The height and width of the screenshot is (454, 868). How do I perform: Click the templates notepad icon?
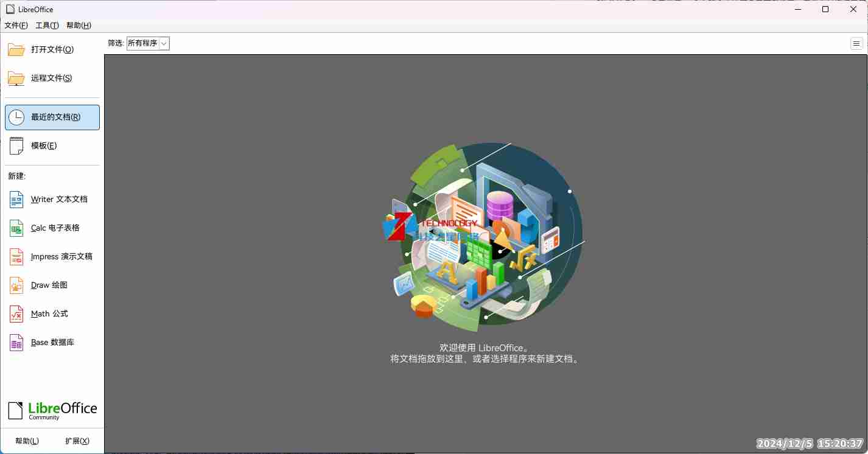16,146
